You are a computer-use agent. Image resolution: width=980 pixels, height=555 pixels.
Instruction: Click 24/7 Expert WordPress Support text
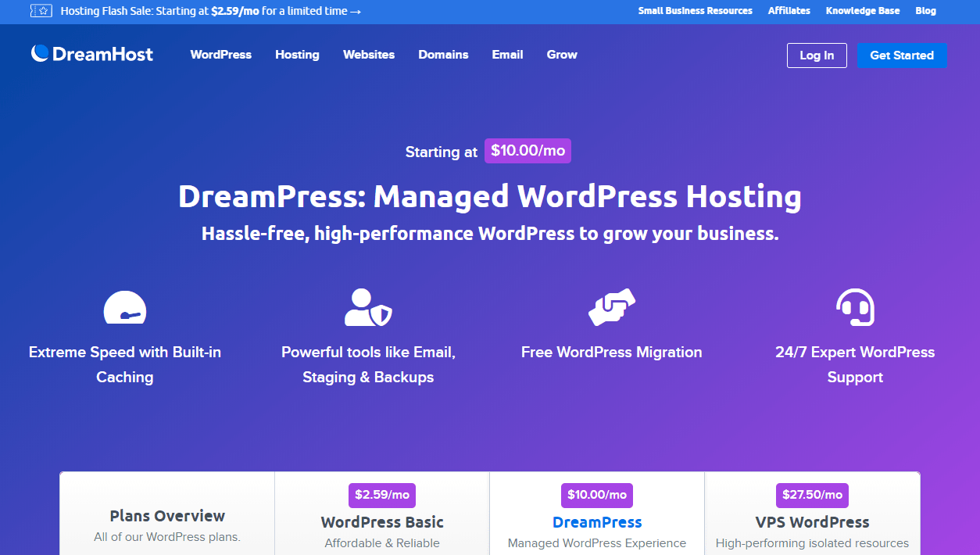[x=855, y=364]
